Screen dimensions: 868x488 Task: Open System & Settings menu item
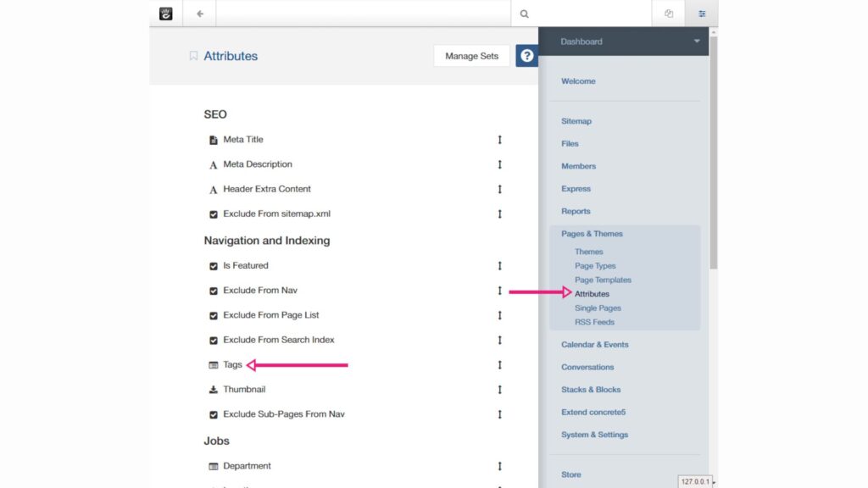click(x=594, y=435)
